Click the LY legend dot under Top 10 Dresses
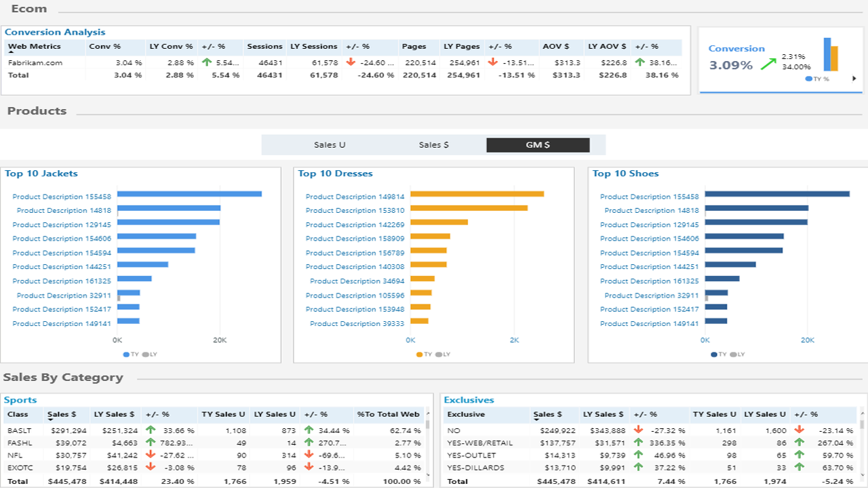The height and width of the screenshot is (488, 868). tap(439, 354)
